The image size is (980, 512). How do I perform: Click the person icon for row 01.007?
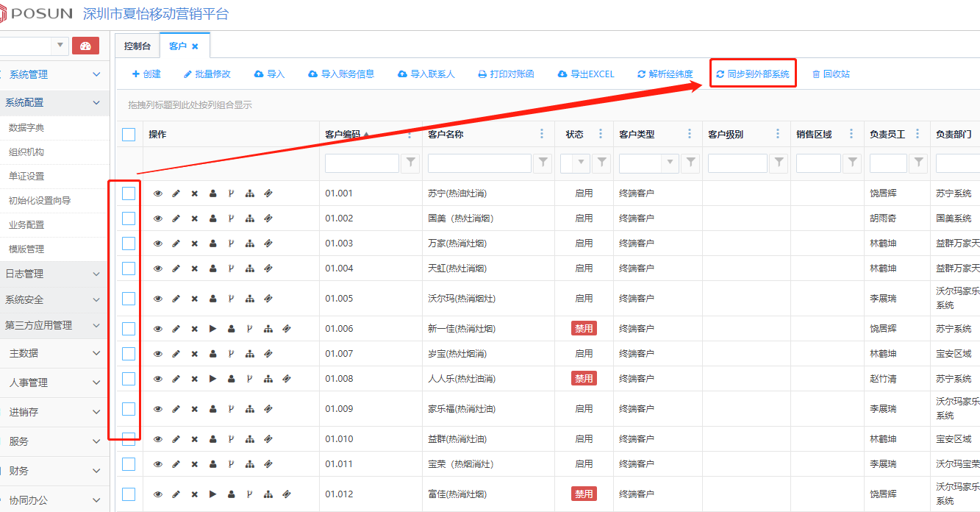213,354
